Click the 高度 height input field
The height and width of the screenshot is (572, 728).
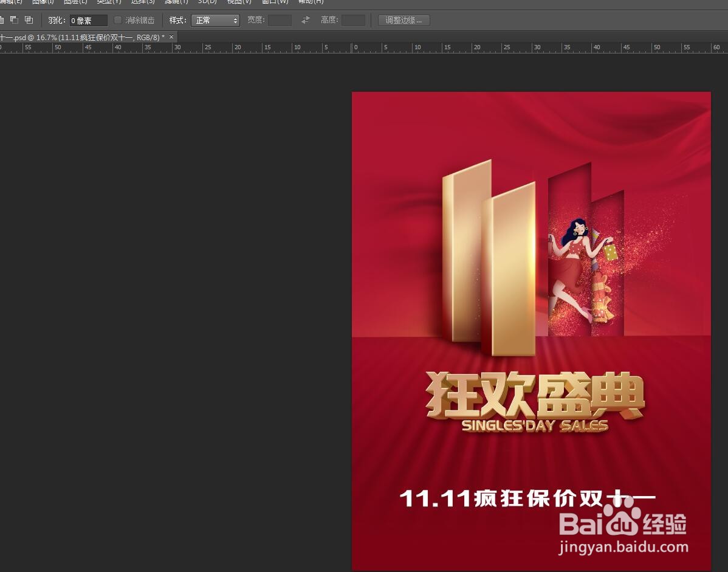point(353,19)
